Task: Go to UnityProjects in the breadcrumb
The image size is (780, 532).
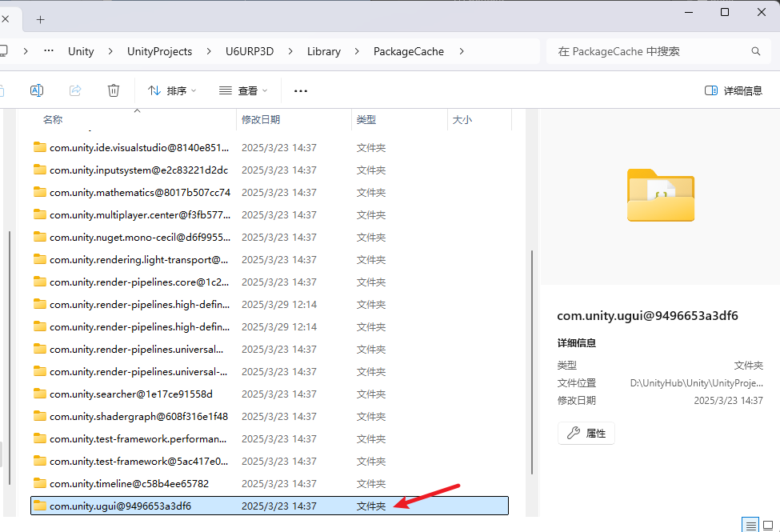Action: point(160,51)
